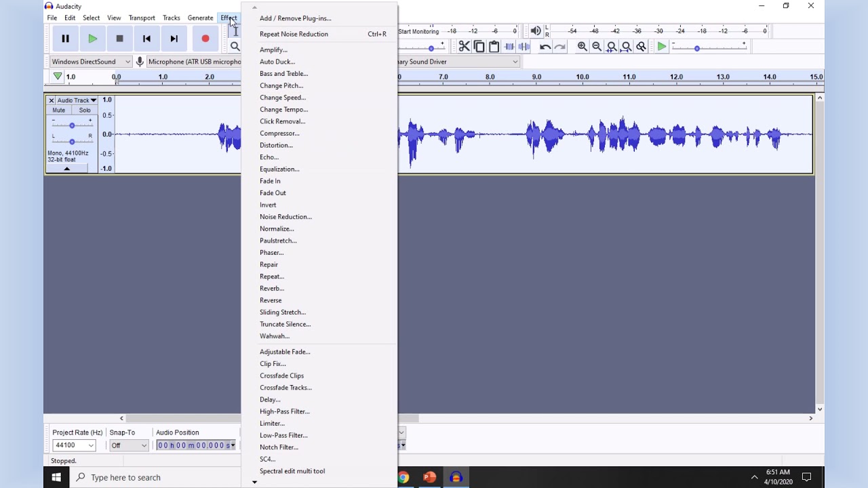868x488 pixels.
Task: Click the Windows Start button
Action: [x=56, y=477]
